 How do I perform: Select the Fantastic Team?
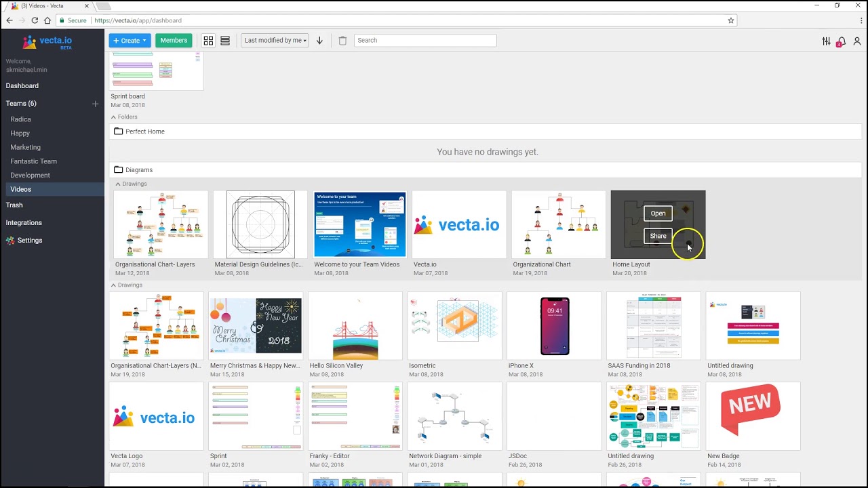[33, 161]
